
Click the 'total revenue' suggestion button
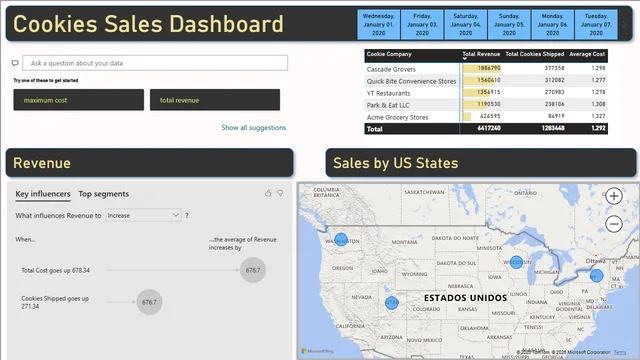click(x=215, y=100)
